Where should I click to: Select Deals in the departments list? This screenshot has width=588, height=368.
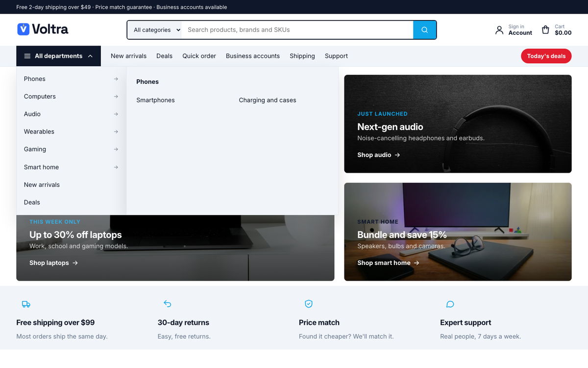[72, 203]
